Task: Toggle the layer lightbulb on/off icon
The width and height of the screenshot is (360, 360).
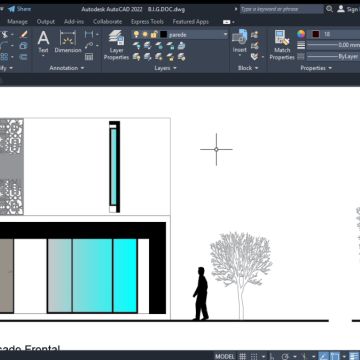Action: tap(136, 34)
